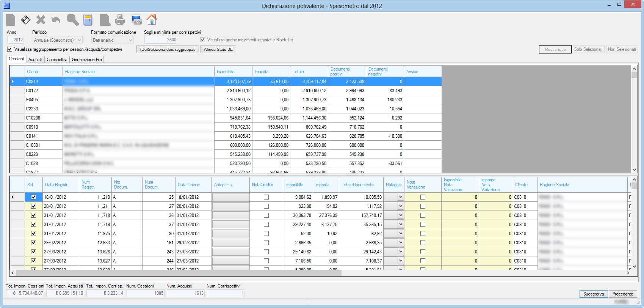The width and height of the screenshot is (644, 308).
Task: Click the screen capture camera icon
Action: pos(136,20)
